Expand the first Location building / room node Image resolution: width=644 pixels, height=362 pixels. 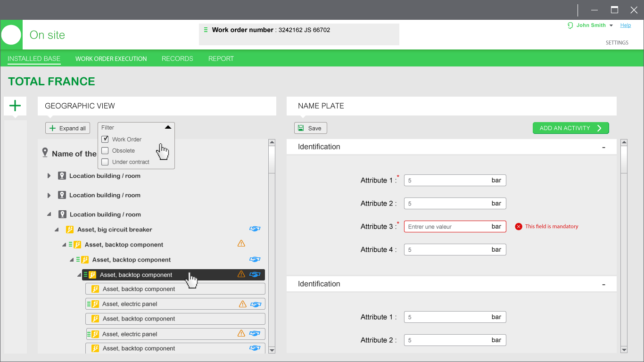[49, 176]
